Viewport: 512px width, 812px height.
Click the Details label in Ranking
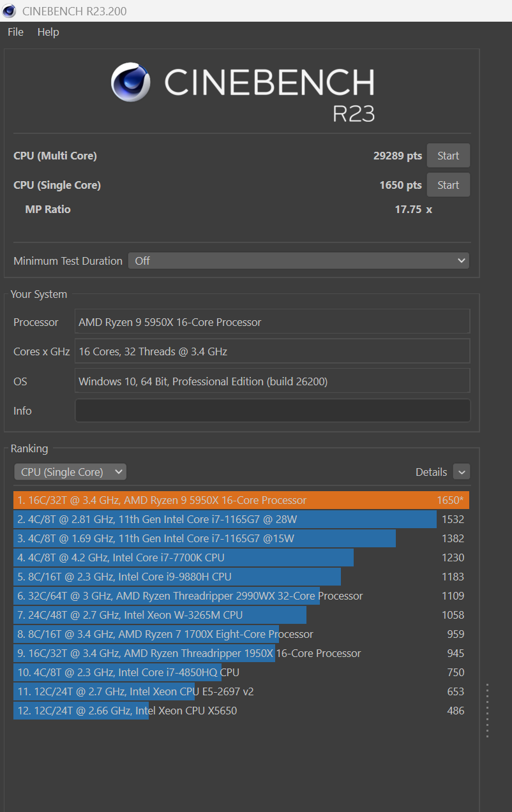click(x=431, y=472)
